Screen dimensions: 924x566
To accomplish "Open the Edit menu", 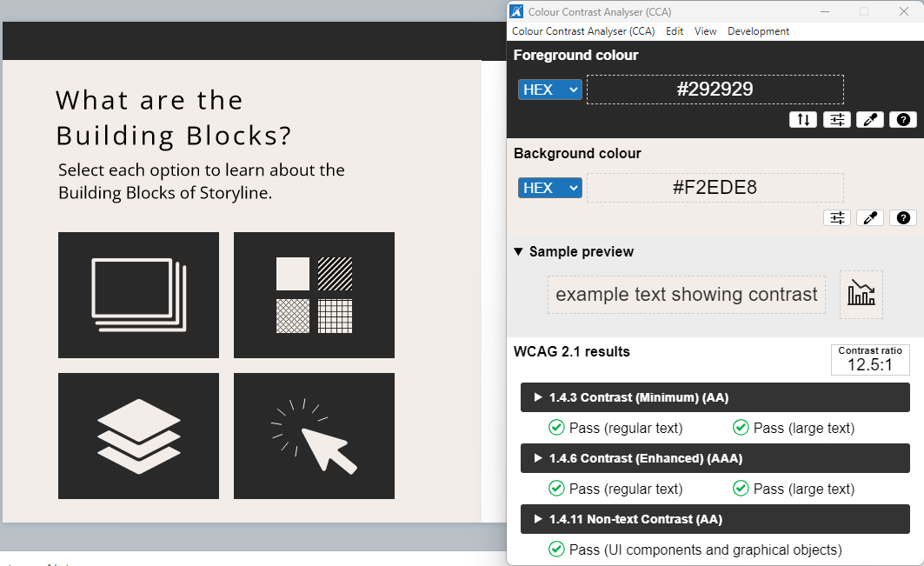I will 675,31.
